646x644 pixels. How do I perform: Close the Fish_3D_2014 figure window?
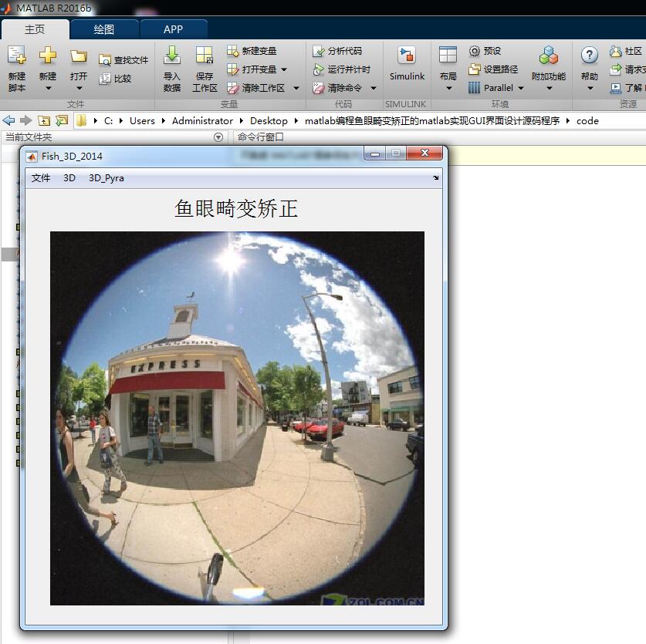click(x=424, y=153)
